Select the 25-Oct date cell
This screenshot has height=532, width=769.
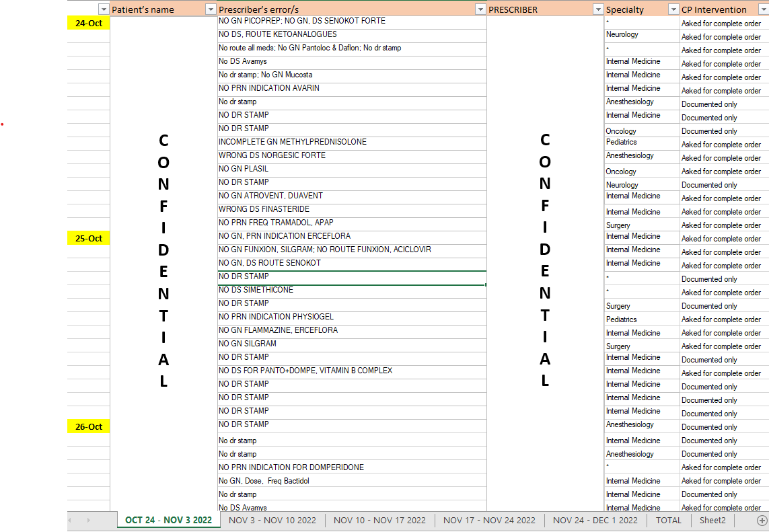(88, 238)
